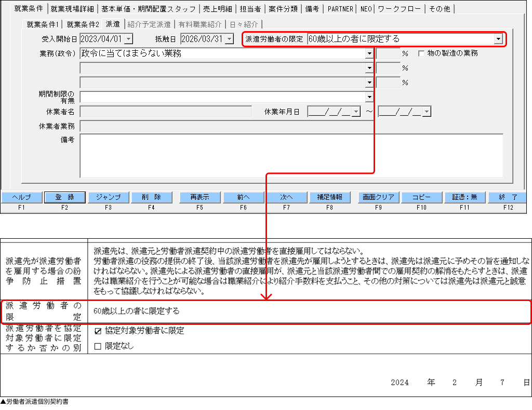This screenshot has width=532, height=410.
Task: Click the 終了 F12 button
Action: point(508,197)
